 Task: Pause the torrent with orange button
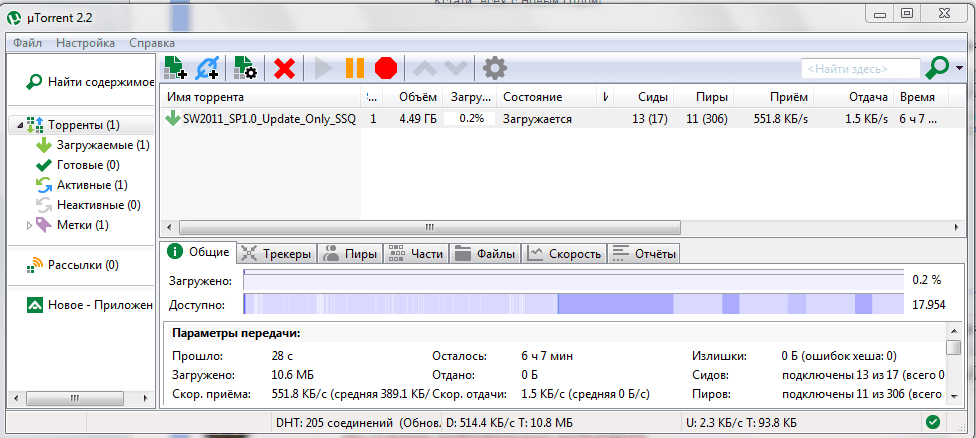coord(355,68)
